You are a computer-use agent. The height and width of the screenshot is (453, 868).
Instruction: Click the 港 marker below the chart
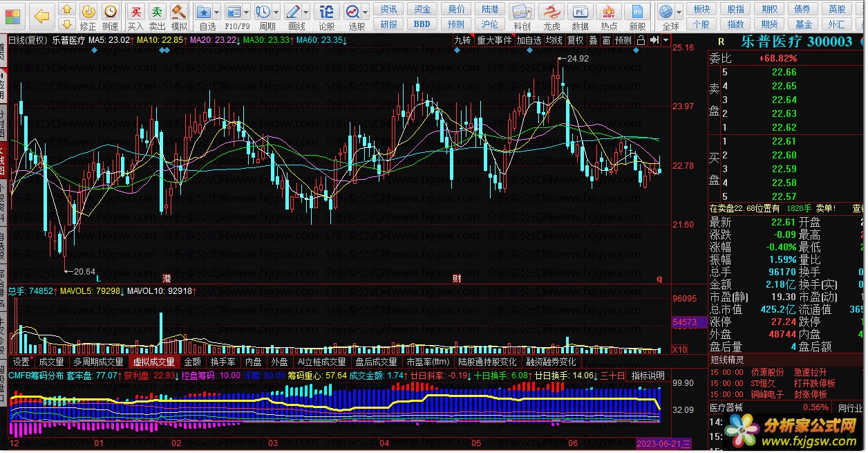(167, 278)
